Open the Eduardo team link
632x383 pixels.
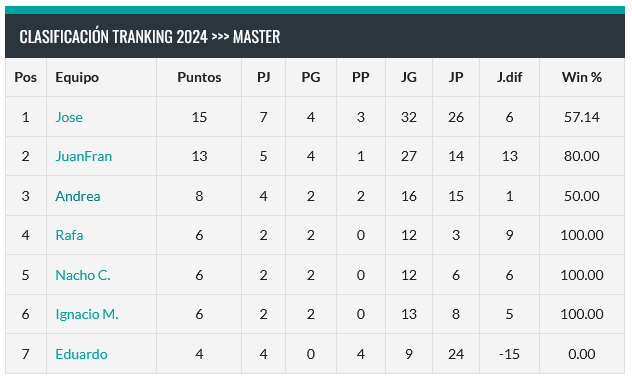point(81,354)
